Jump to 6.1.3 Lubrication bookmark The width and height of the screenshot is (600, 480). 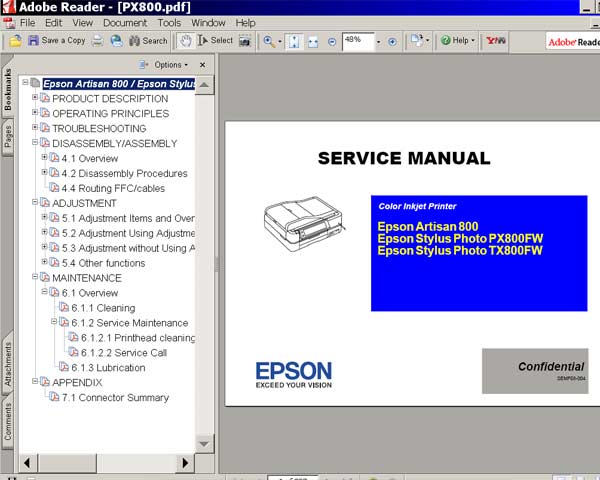point(108,367)
